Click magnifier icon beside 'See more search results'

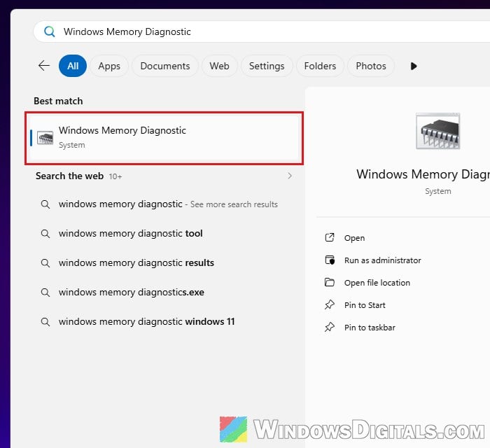click(45, 204)
